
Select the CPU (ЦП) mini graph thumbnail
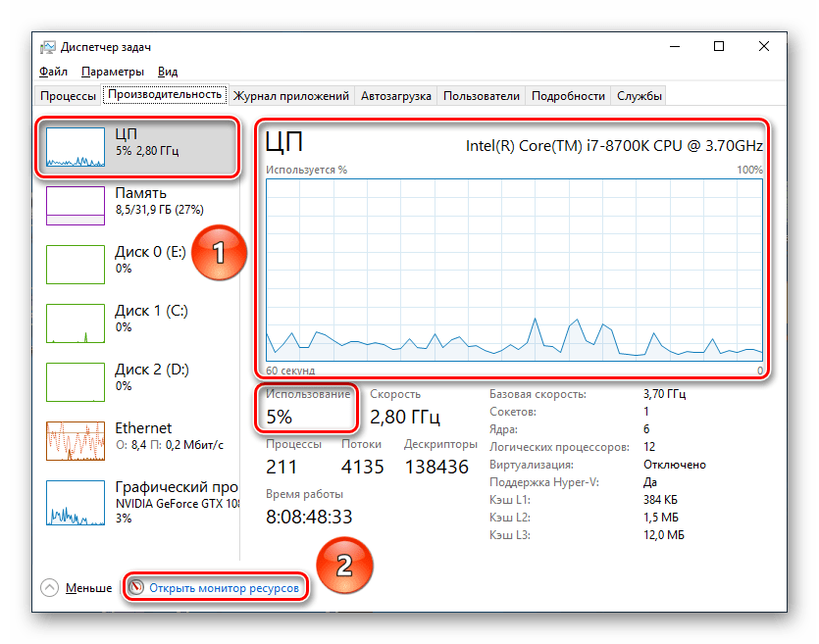pyautogui.click(x=76, y=147)
